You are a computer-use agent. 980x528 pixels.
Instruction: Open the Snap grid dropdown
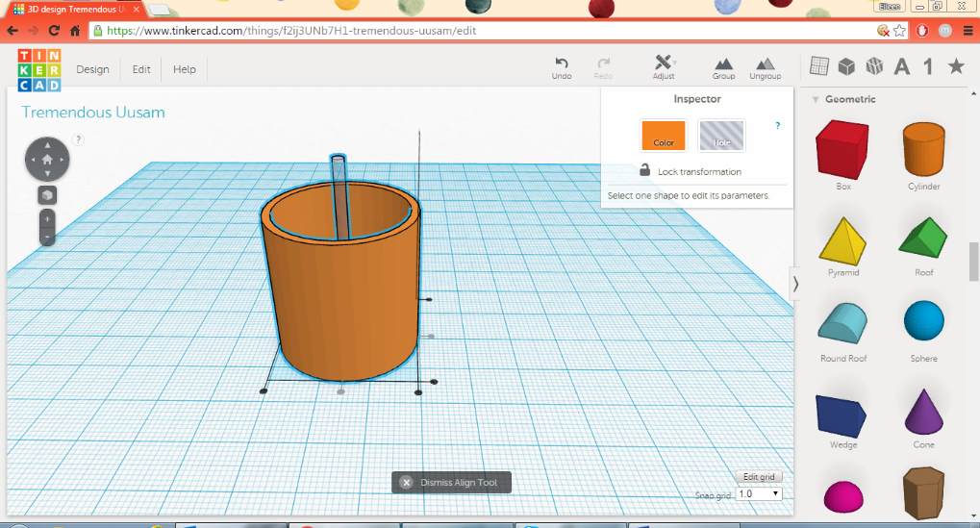(x=759, y=493)
